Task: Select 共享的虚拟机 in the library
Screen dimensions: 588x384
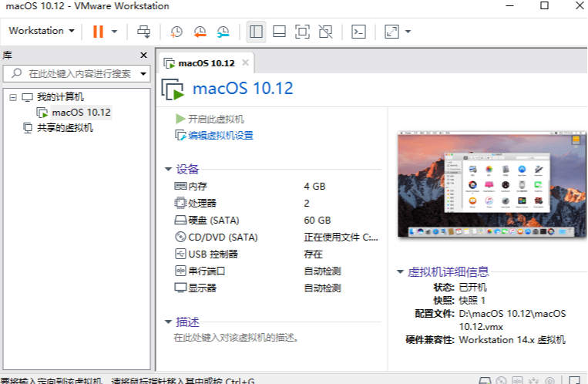Action: coord(65,128)
